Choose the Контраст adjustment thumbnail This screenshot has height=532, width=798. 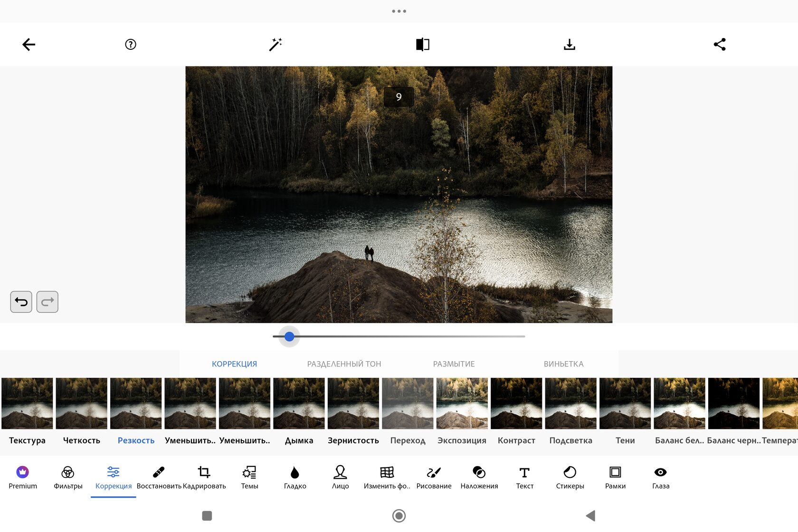(x=516, y=403)
